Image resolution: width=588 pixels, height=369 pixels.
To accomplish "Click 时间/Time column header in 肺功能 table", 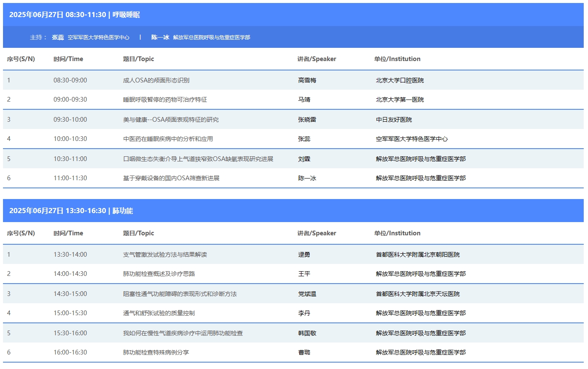I will point(68,233).
